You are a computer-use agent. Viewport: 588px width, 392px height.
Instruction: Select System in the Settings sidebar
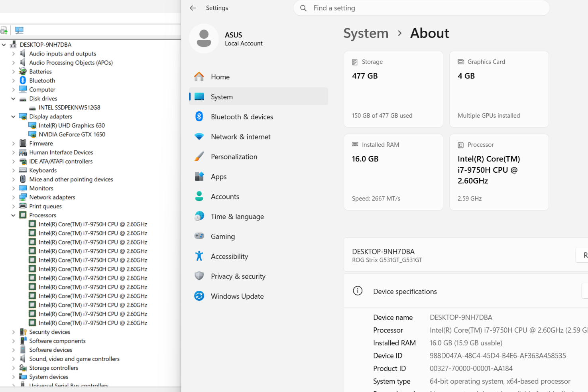click(258, 97)
